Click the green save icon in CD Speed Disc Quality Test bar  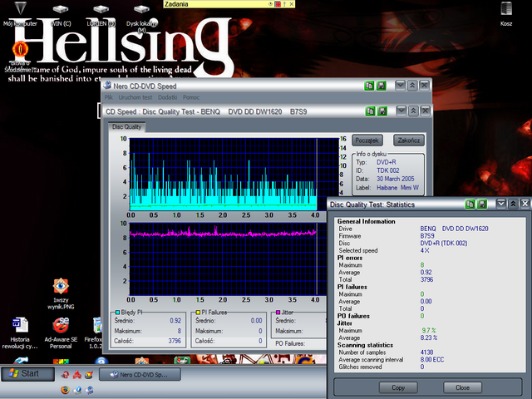[382, 111]
